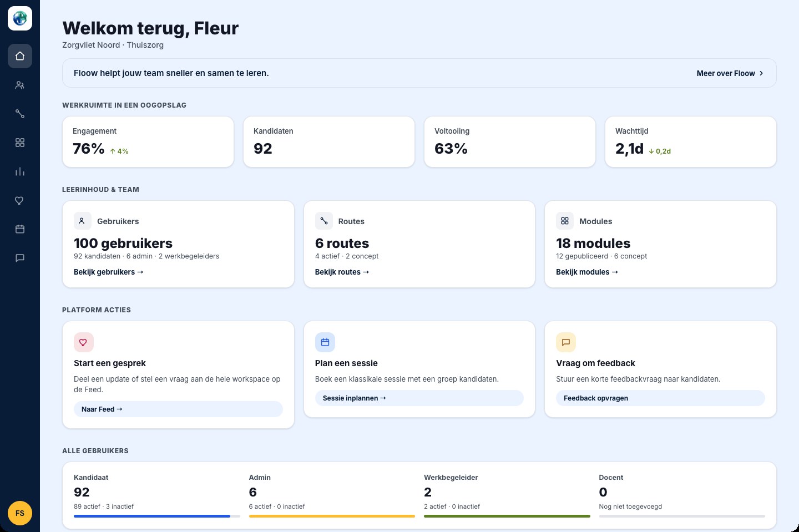
Task: Click the Werkbegeleider green progress bar
Action: pos(507,516)
